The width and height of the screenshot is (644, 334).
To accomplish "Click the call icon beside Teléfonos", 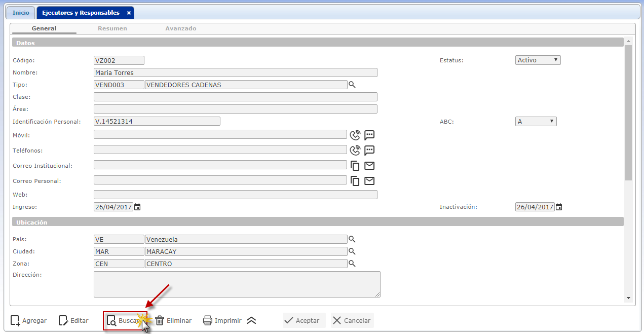I will pos(355,150).
